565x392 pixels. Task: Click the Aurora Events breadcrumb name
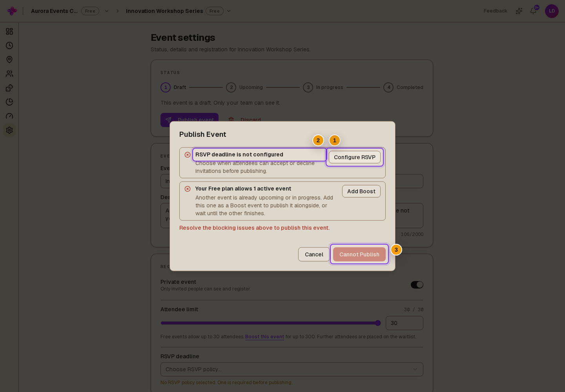click(x=54, y=11)
